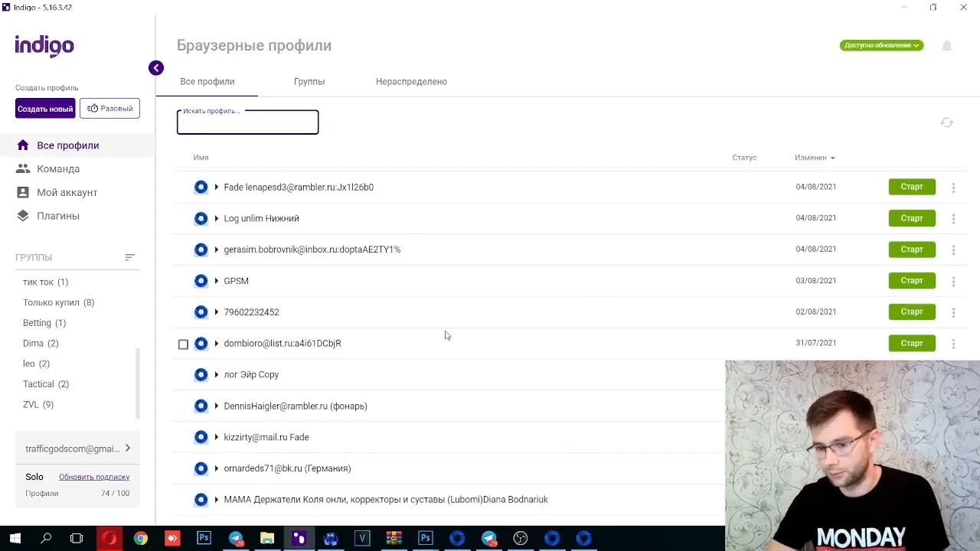
Task: Open the Доступно обновление dropdown
Action: tap(881, 46)
